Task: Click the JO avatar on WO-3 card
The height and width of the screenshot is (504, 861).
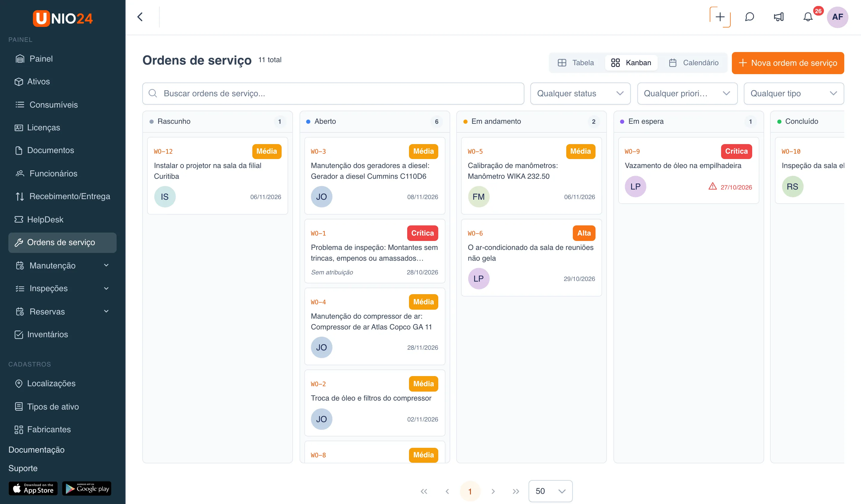Action: (x=321, y=197)
